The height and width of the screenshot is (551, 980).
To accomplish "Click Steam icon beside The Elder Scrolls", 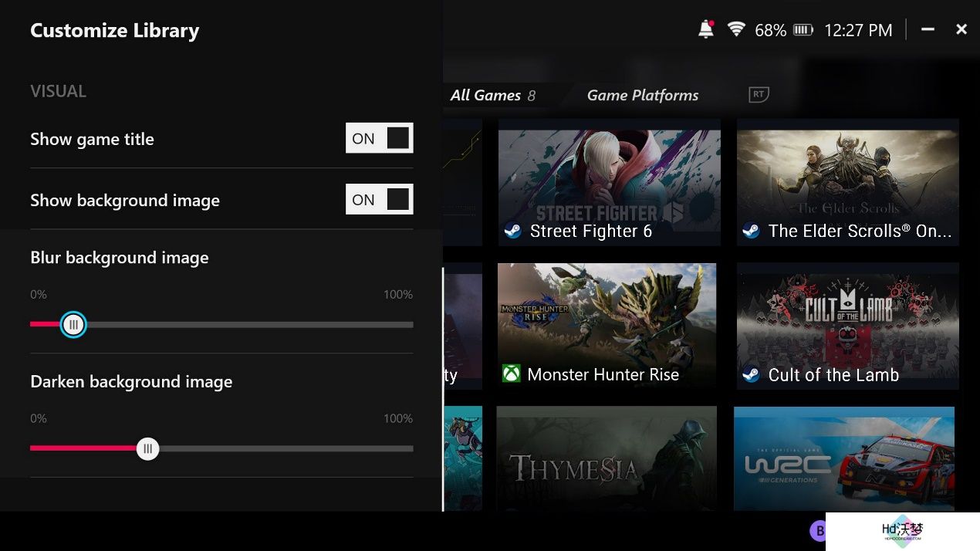I will tap(751, 231).
